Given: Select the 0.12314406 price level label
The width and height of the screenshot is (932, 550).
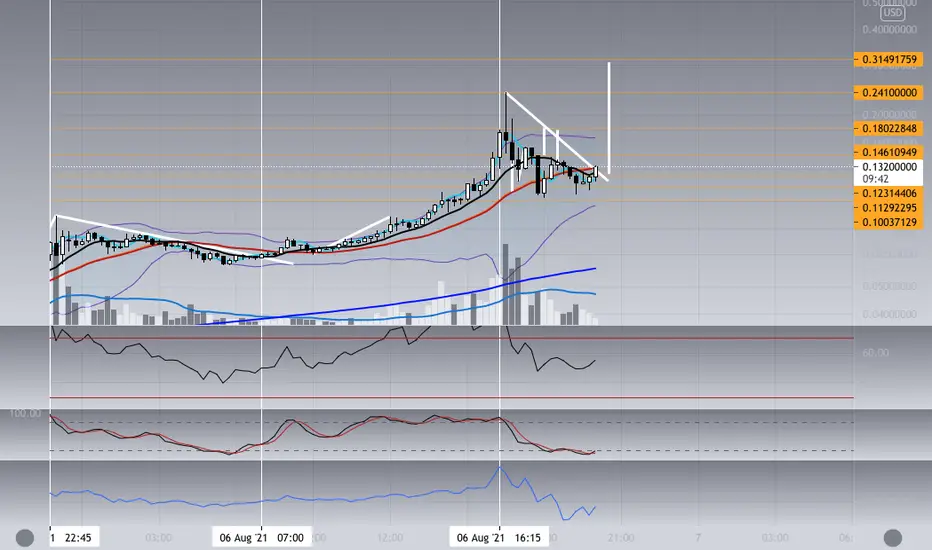Looking at the screenshot, I should coord(889,193).
